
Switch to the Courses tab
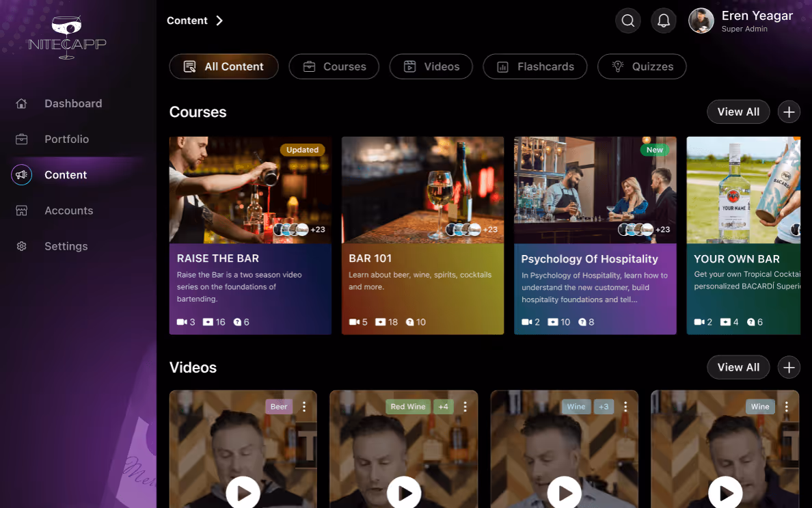[x=334, y=66]
